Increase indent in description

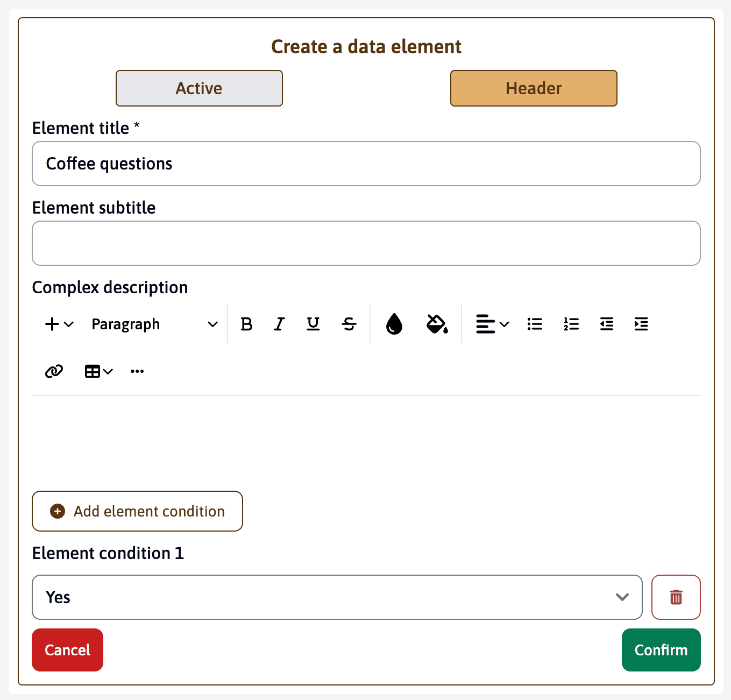[641, 324]
